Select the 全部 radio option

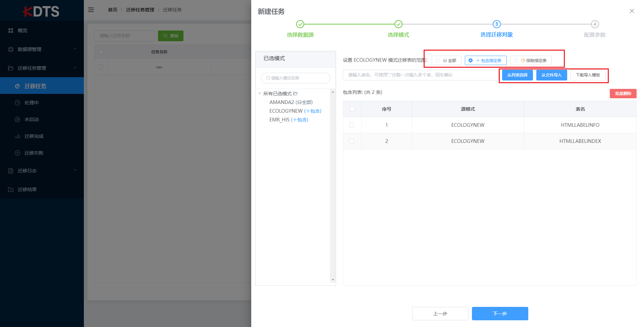point(446,60)
